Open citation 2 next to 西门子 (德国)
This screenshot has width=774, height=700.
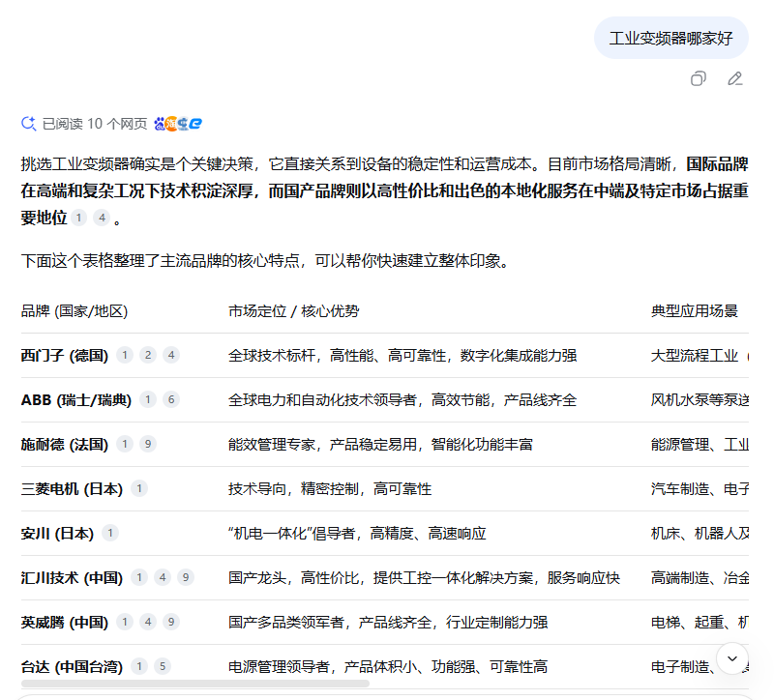click(x=148, y=355)
